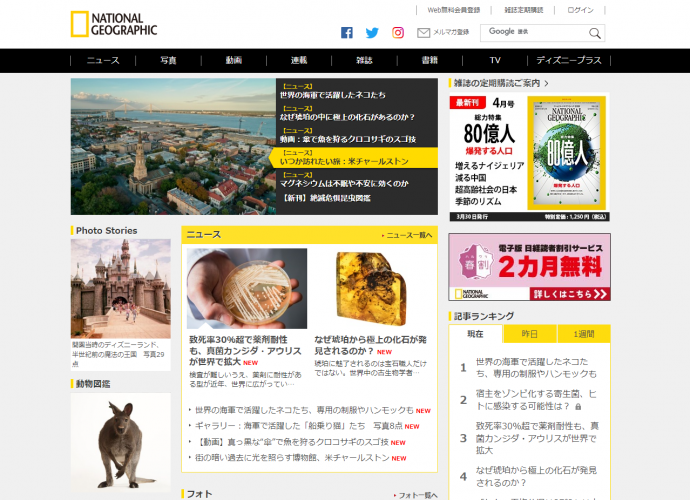Select highlighted headline いつか訪れたい旅：米チャールストン
The image size is (690, 500).
pos(344,161)
